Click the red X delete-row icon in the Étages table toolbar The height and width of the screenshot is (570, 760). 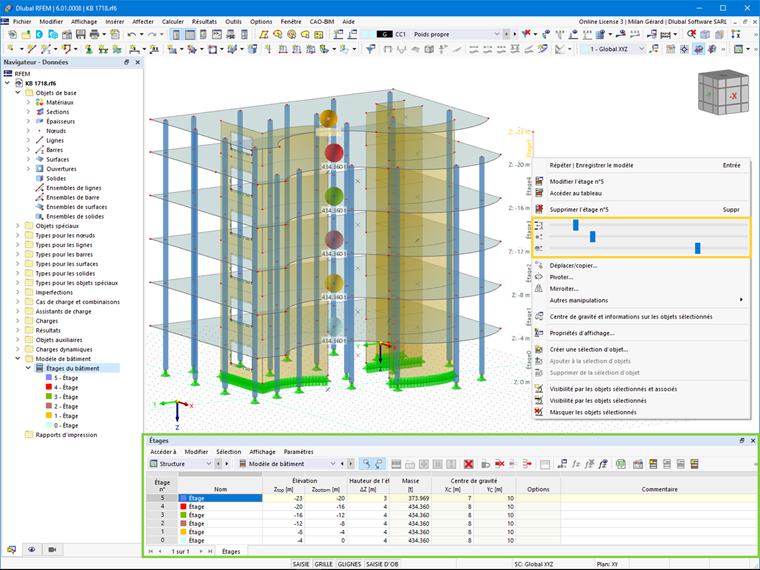click(468, 464)
